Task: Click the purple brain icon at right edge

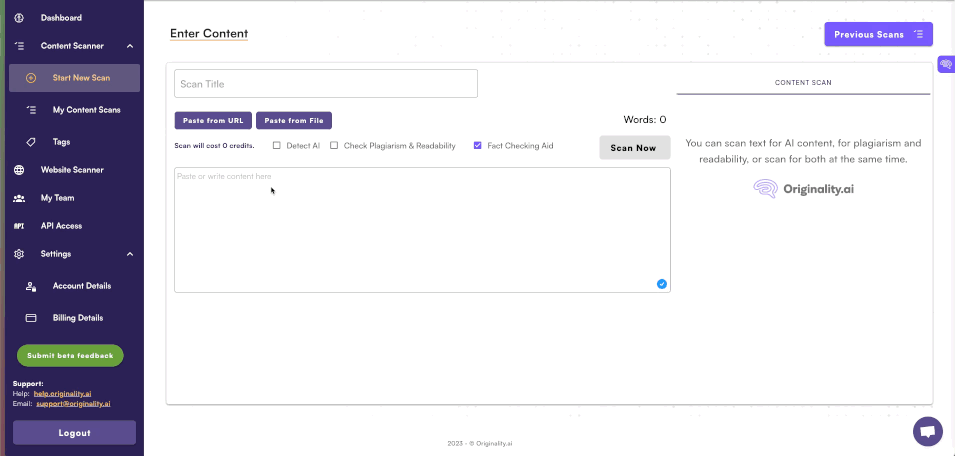Action: click(x=945, y=64)
